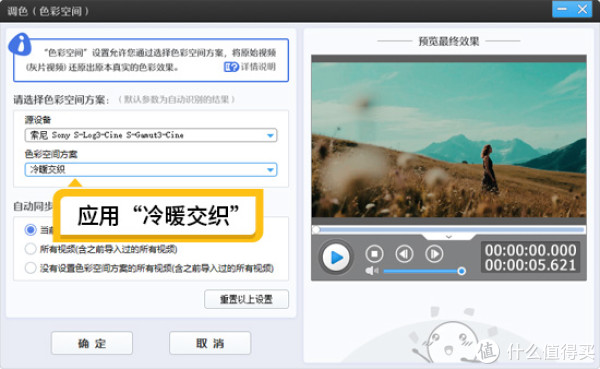Click the preview video frame
This screenshot has width=600, height=369.
coord(448,140)
